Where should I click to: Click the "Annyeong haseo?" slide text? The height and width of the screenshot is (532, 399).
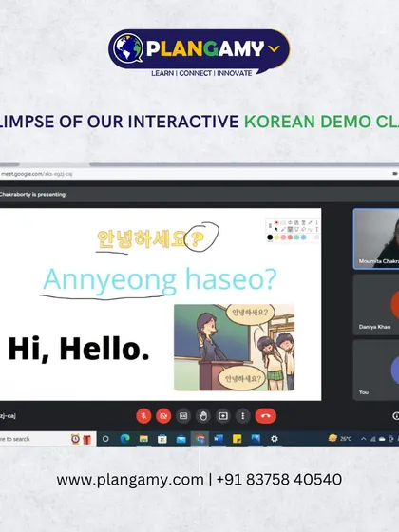coord(160,280)
